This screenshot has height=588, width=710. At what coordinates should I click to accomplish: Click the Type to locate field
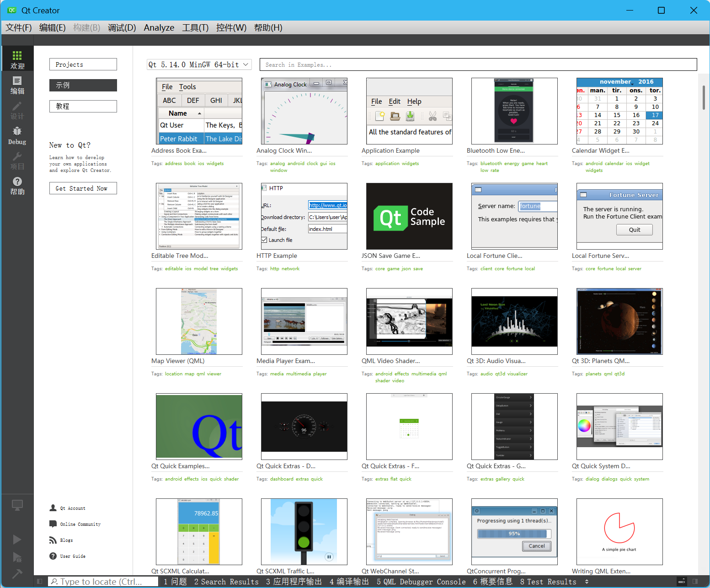coord(104,582)
